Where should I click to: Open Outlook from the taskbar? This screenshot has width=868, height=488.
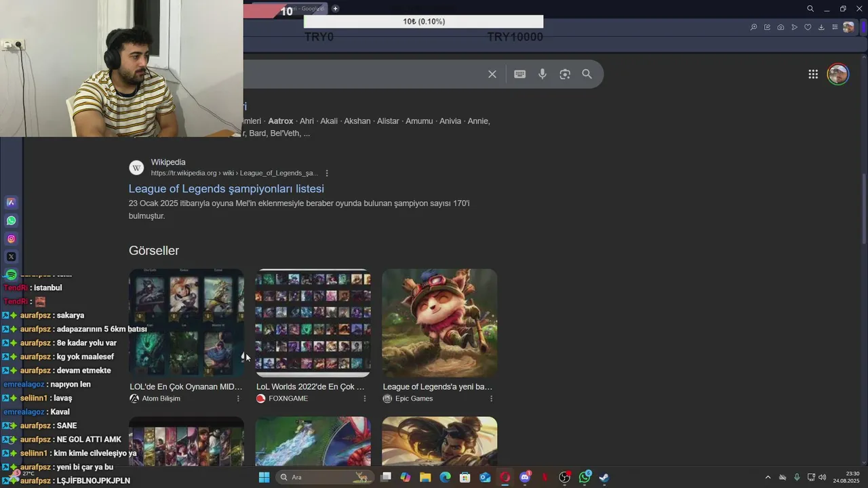click(485, 477)
